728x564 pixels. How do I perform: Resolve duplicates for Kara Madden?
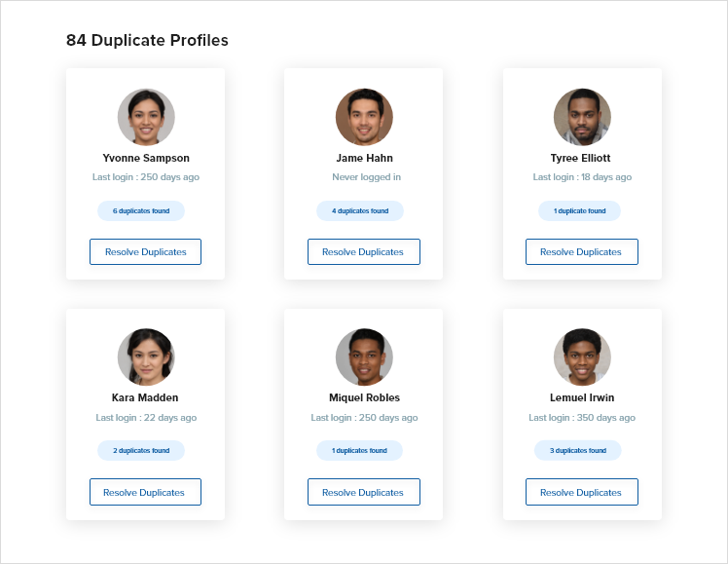click(145, 492)
